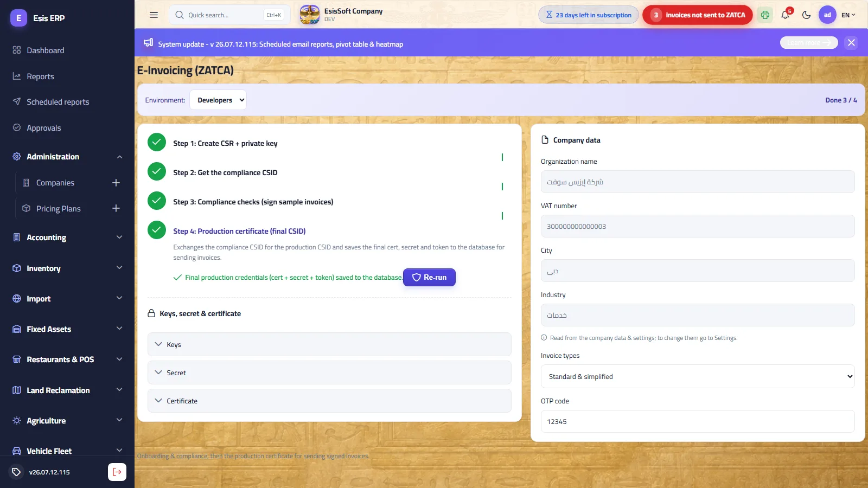Click the logout icon beside version number
This screenshot has width=868, height=488.
click(117, 472)
